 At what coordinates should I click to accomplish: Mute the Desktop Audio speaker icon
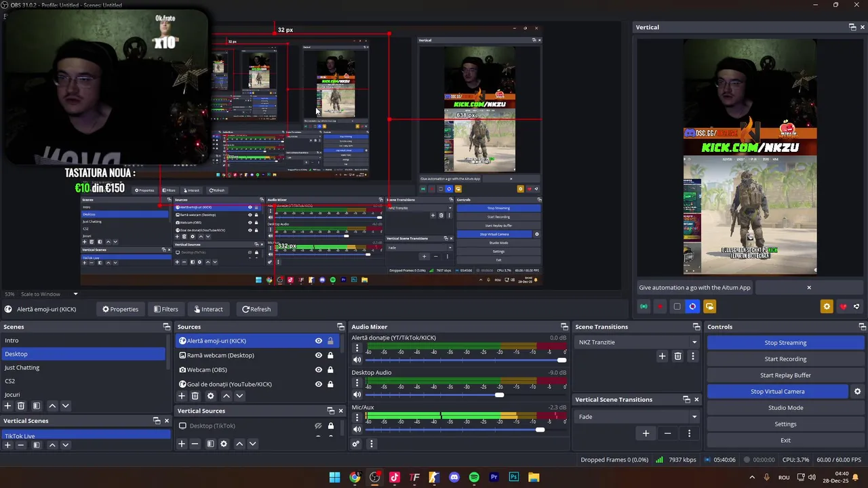pyautogui.click(x=357, y=394)
